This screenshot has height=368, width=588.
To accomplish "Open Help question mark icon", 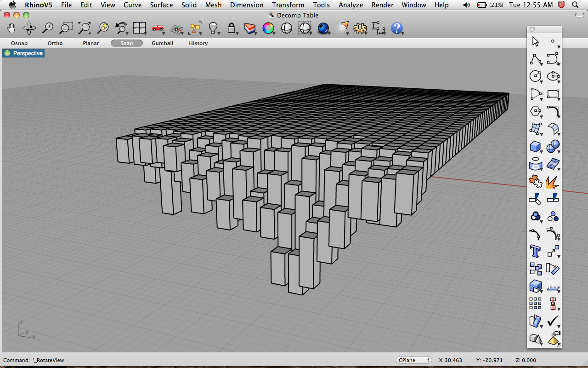I will [397, 28].
